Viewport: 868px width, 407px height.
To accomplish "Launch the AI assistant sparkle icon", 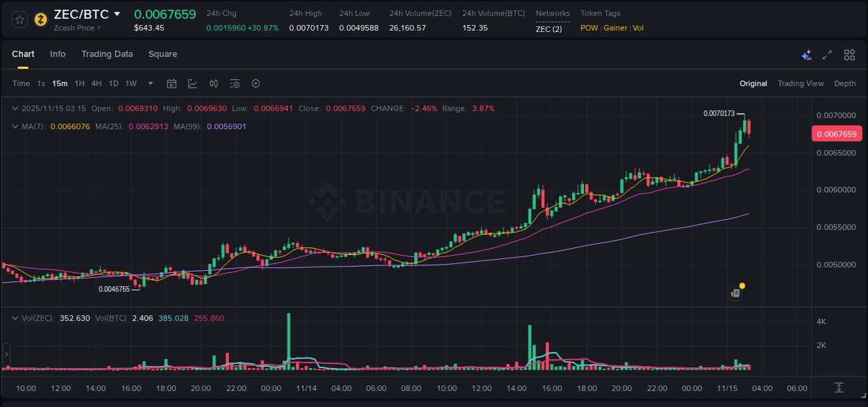I will pyautogui.click(x=806, y=54).
